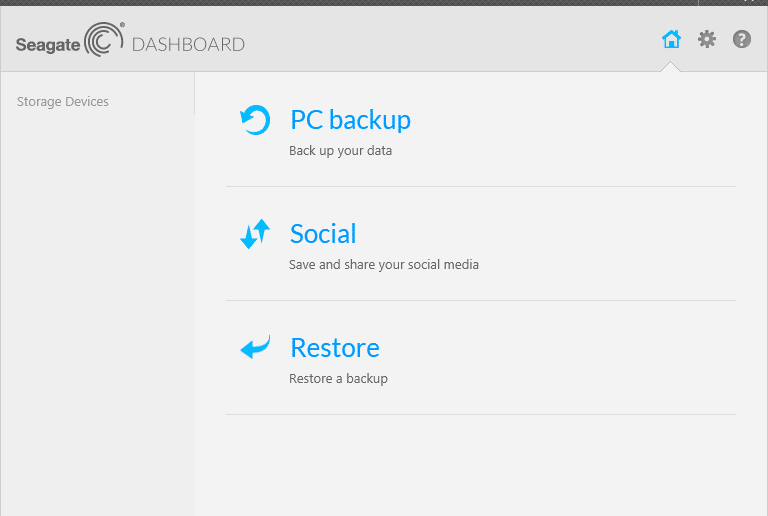Click the blank panel below the Restore divider
The height and width of the screenshot is (516, 768).
tap(480, 465)
